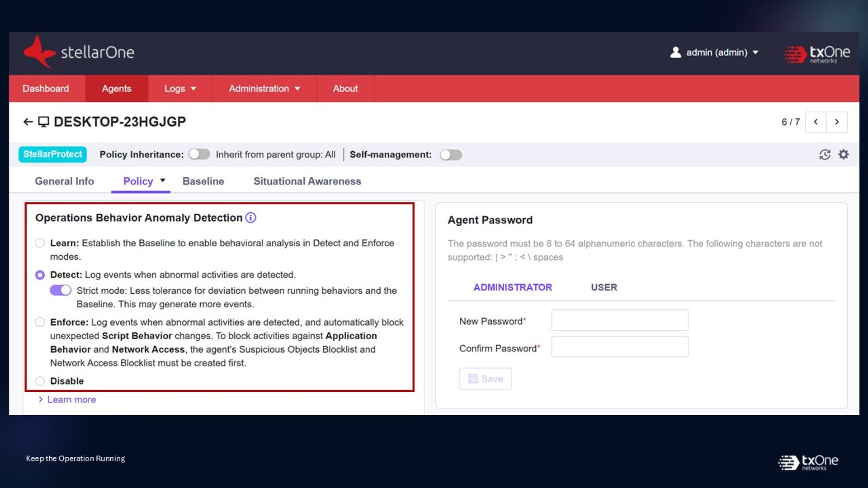This screenshot has width=868, height=488.
Task: Click the back arrow beside DESKTOP-23HGJGP
Action: point(28,122)
